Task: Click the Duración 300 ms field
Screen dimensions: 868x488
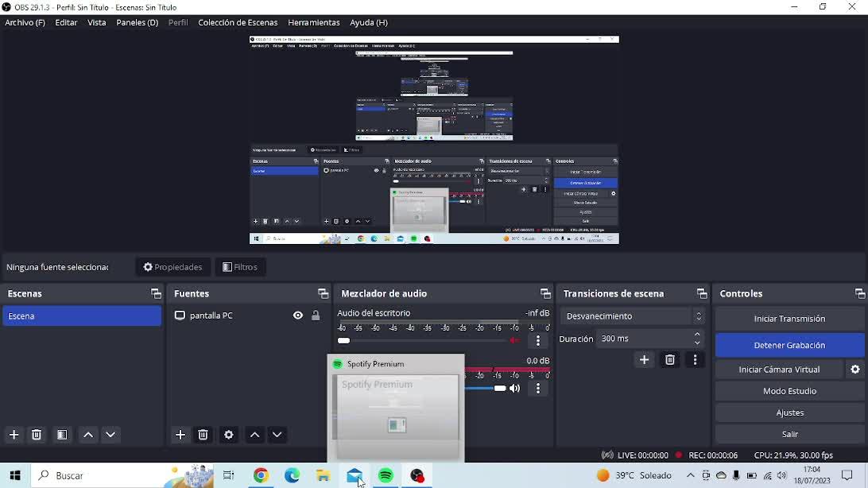Action: point(650,339)
